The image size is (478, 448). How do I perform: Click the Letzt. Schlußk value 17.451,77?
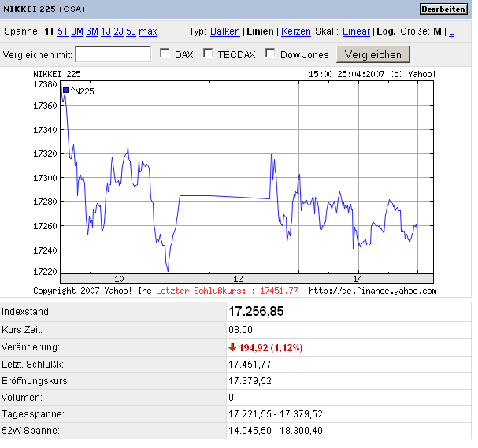click(250, 365)
